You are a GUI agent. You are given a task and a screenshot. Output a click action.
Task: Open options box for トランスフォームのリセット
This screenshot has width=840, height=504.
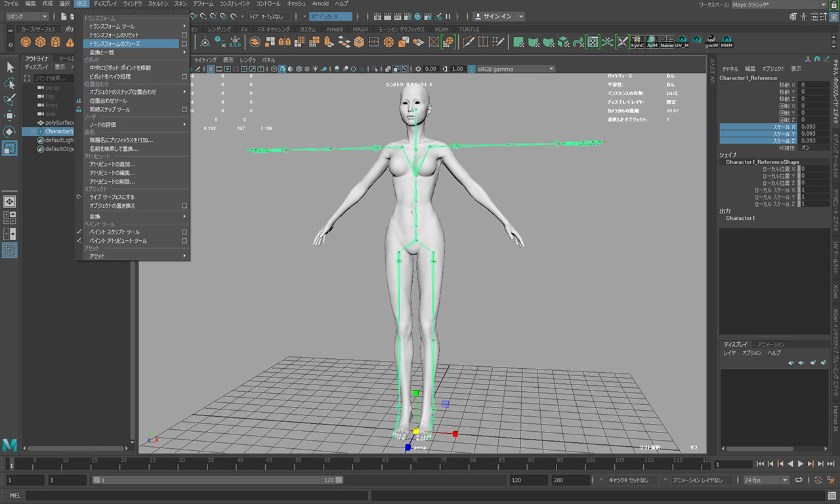click(184, 35)
